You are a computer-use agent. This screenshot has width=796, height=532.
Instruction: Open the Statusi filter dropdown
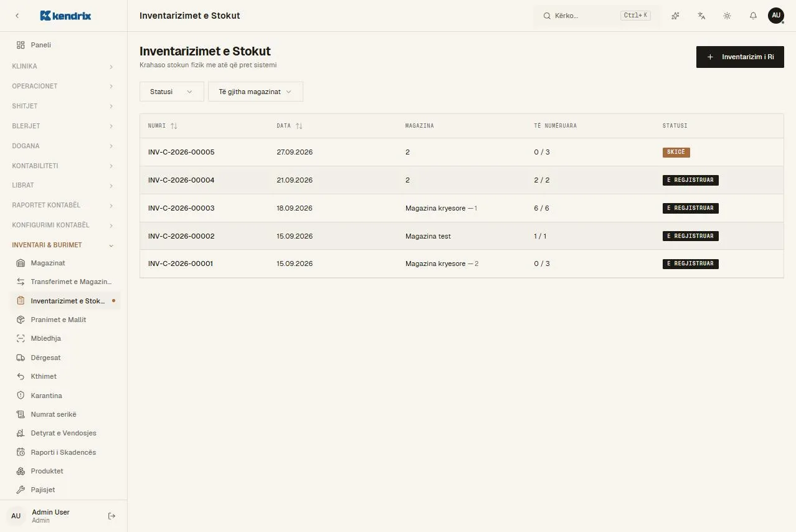tap(172, 92)
